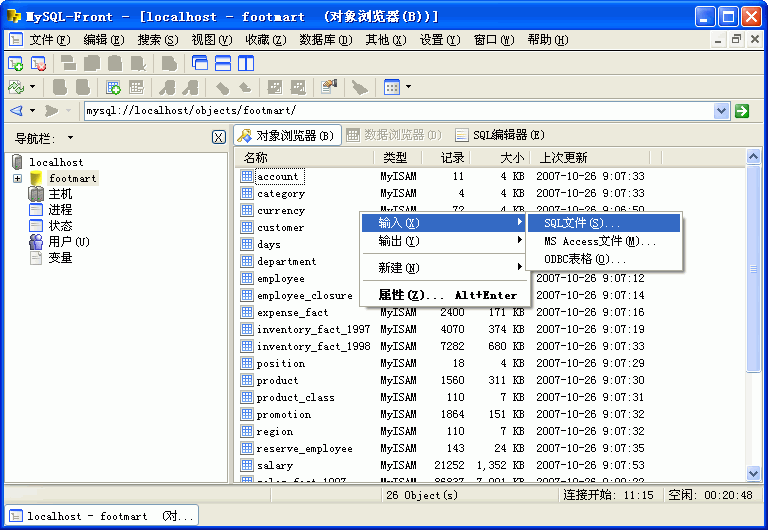768x530 pixels.
Task: Click the close connection toolbar icon
Action: coord(38,64)
